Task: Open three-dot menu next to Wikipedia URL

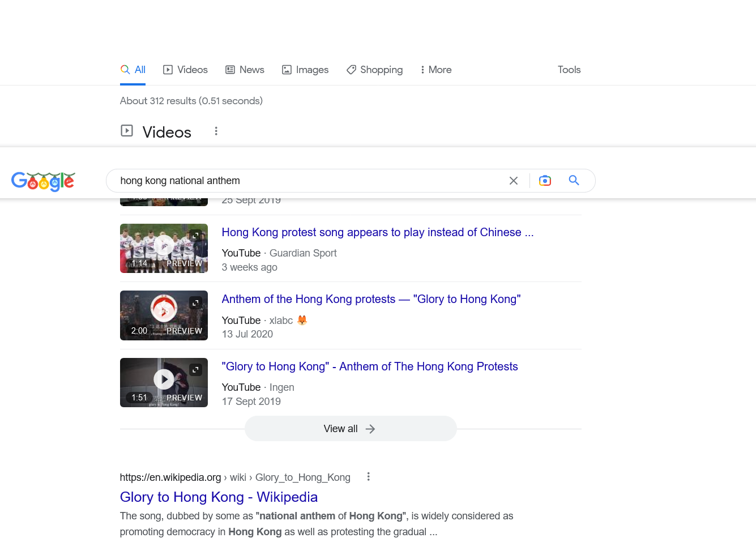Action: [x=368, y=477]
